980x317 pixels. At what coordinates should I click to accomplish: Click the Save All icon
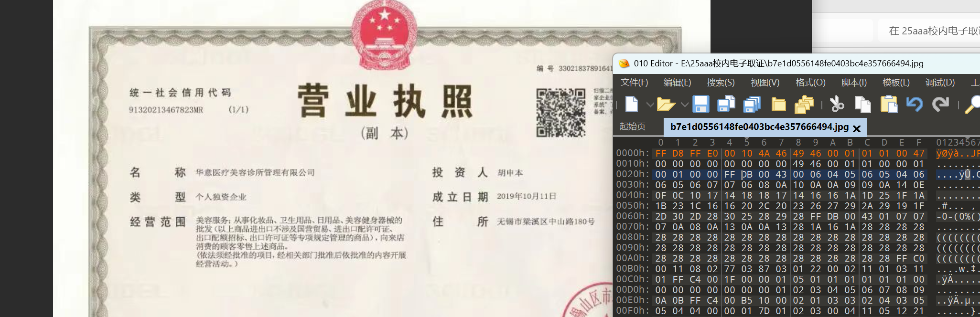[x=752, y=104]
